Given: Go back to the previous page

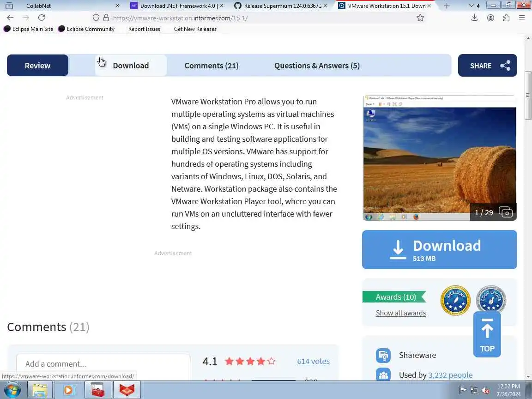Looking at the screenshot, I should pos(10,18).
